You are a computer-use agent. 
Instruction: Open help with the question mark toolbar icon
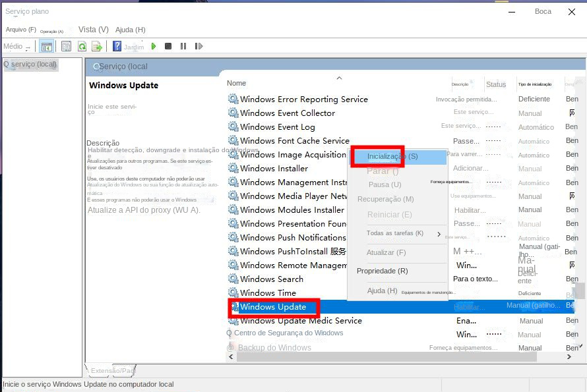tap(117, 46)
